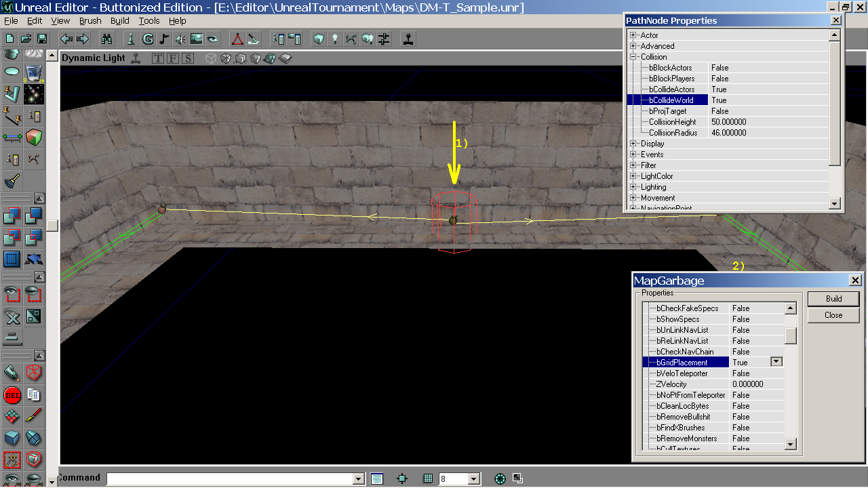
Task: Open the Music browser note icon
Action: pyautogui.click(x=164, y=39)
